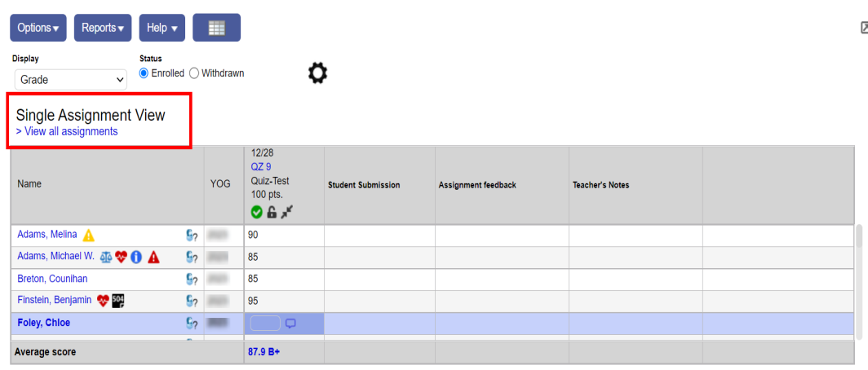Image resolution: width=868 pixels, height=370 pixels.
Task: Click the 87.9 B+ average score value
Action: coord(264,352)
